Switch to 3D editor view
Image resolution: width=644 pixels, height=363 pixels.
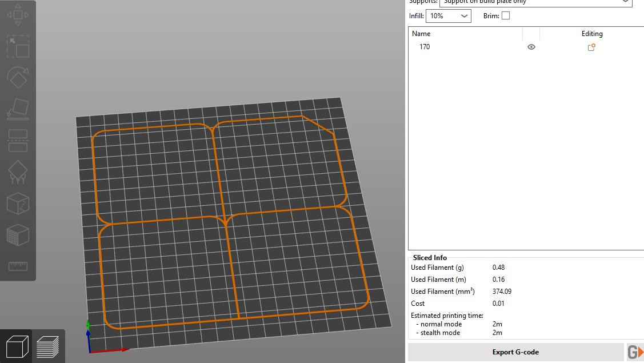tap(17, 346)
